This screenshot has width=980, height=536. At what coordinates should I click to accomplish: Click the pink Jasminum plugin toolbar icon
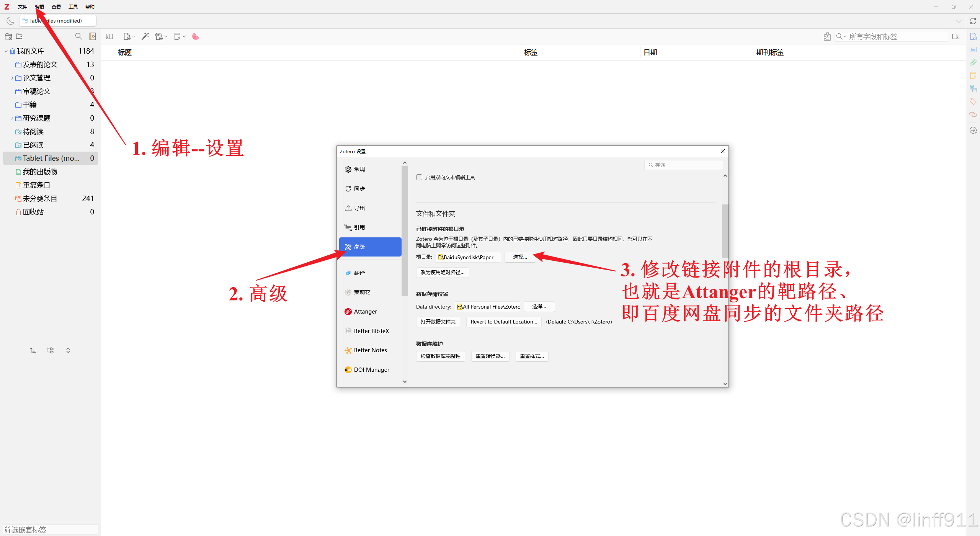(195, 36)
